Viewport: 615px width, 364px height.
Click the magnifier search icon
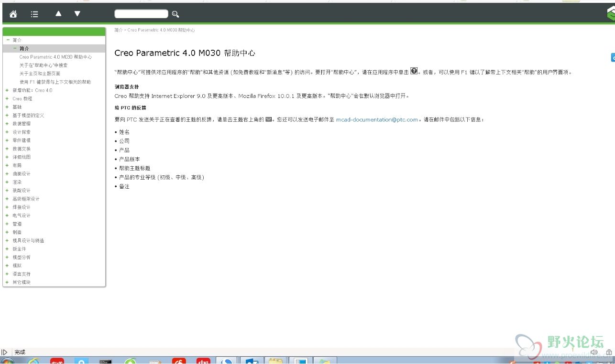tap(176, 14)
